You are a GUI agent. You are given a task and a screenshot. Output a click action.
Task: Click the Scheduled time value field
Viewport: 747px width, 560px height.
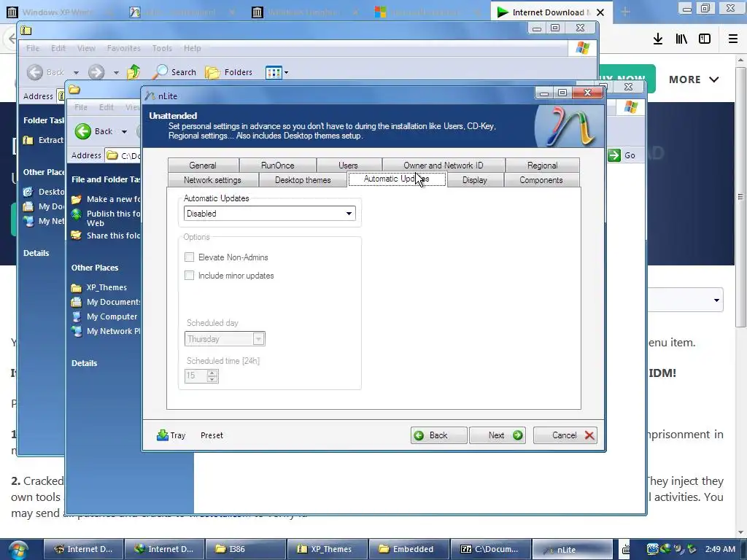(196, 376)
